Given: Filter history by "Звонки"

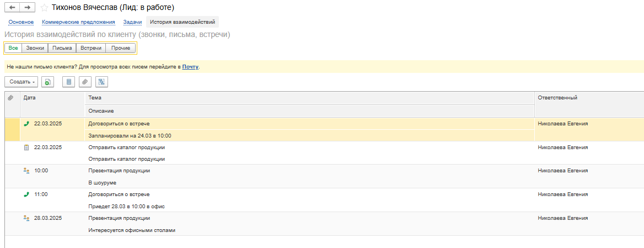Looking at the screenshot, I should pos(35,48).
